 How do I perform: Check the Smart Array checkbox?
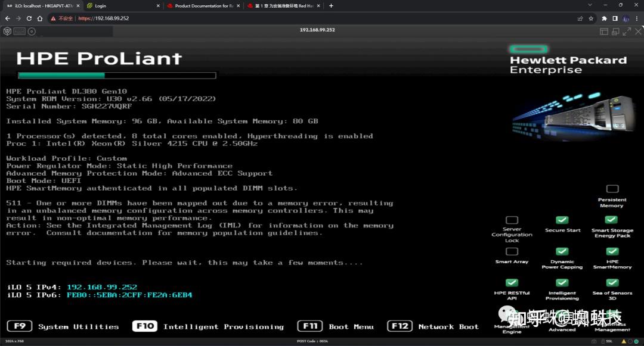coord(511,251)
